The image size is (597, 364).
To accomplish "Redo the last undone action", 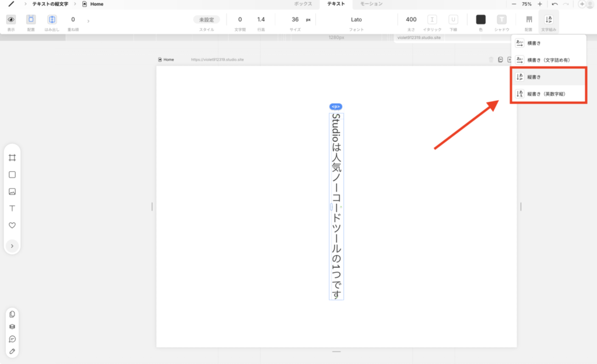I will coord(566,4).
